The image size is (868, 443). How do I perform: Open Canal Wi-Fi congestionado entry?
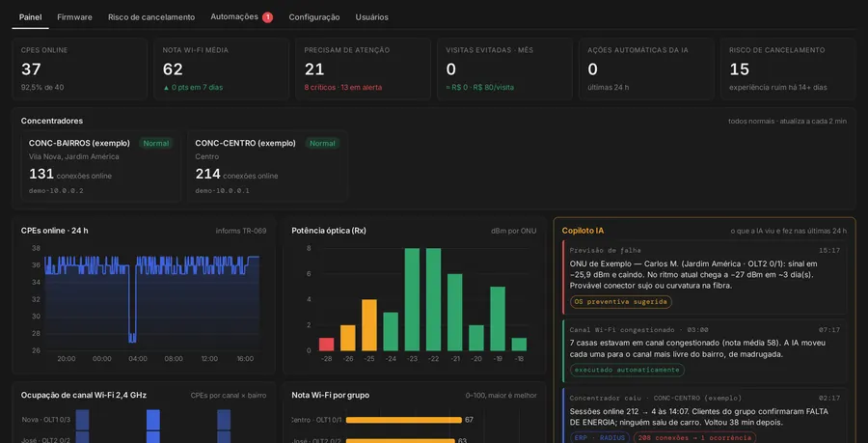pos(704,350)
